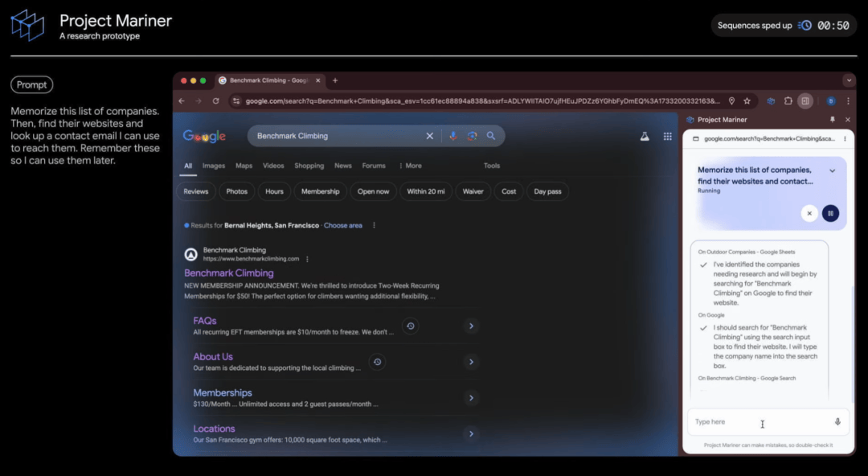Open history icon beside FAQs result
This screenshot has height=476, width=868.
[x=411, y=326]
